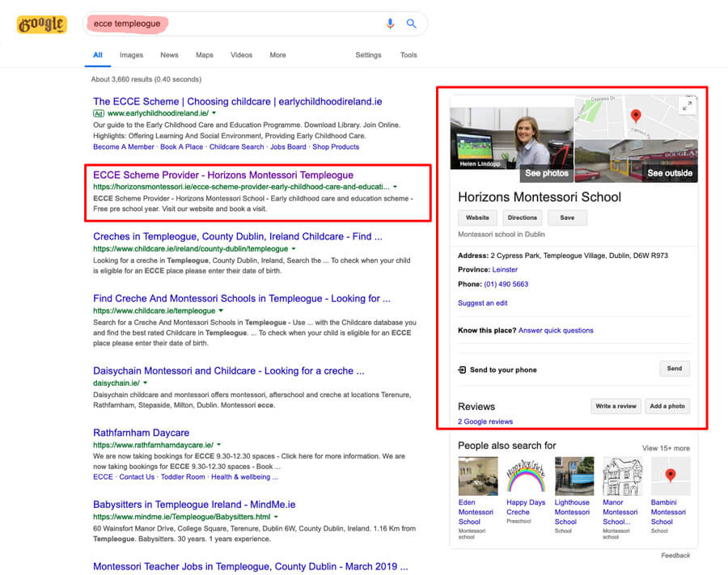Open 'Creches in Templeogue, County Dublin' result
The width and height of the screenshot is (728, 575).
click(238, 237)
